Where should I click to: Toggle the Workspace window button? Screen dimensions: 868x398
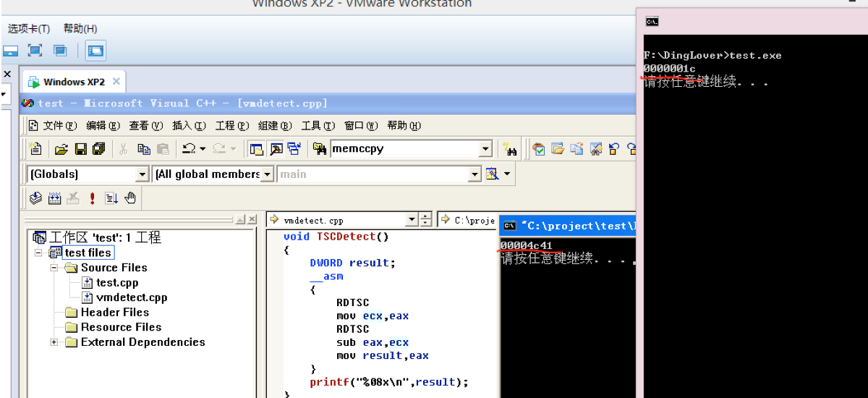[257, 149]
